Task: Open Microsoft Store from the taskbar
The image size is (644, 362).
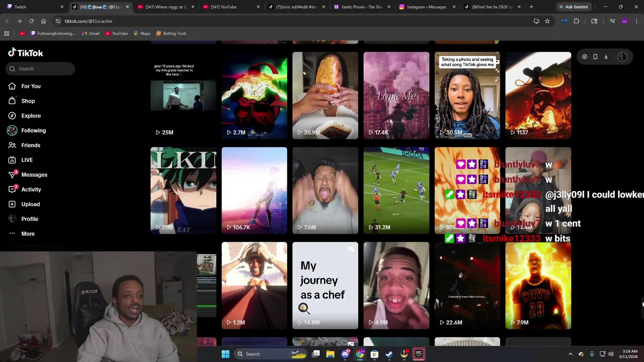Action: point(374,354)
